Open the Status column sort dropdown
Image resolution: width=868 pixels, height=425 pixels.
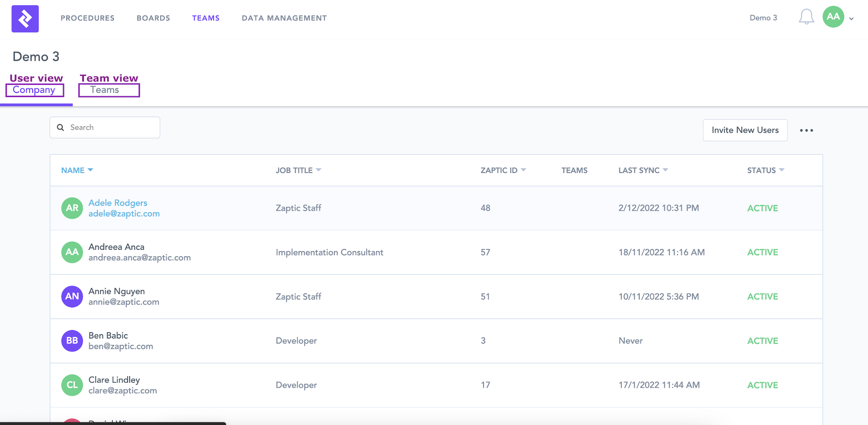click(x=782, y=170)
